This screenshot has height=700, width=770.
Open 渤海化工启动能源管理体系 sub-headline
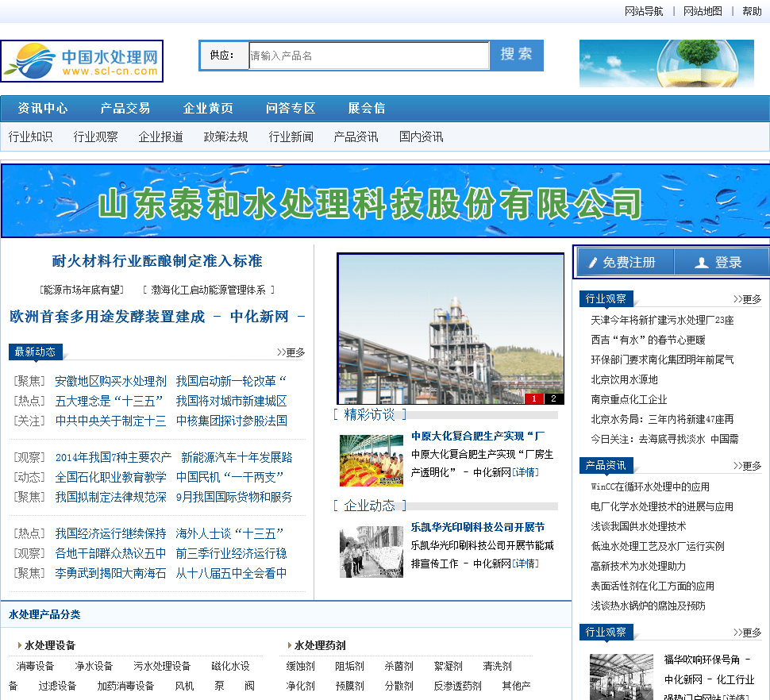coord(208,290)
